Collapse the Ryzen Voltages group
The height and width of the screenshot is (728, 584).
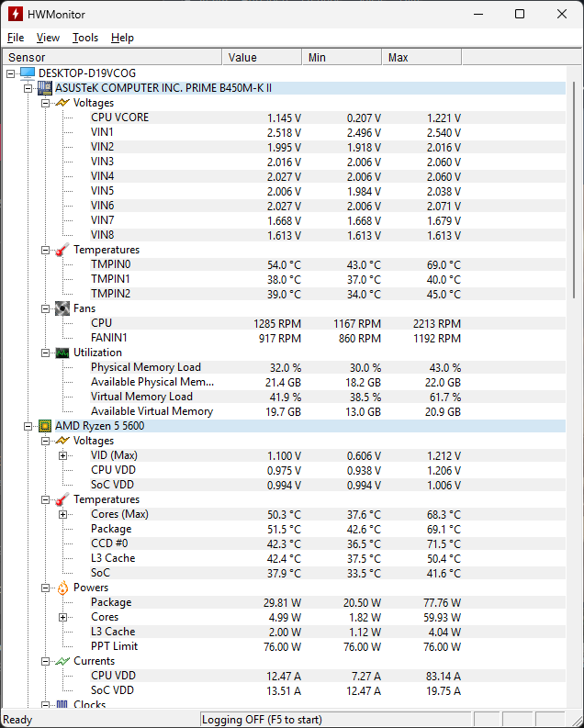coord(46,441)
